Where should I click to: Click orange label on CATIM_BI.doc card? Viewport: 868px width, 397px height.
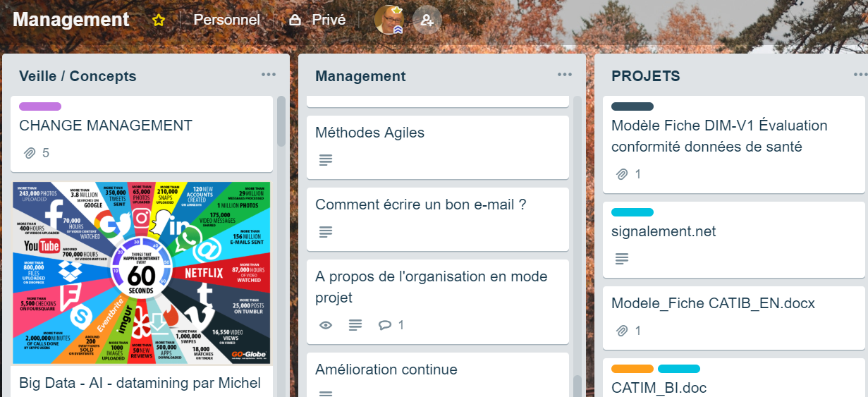coord(632,369)
